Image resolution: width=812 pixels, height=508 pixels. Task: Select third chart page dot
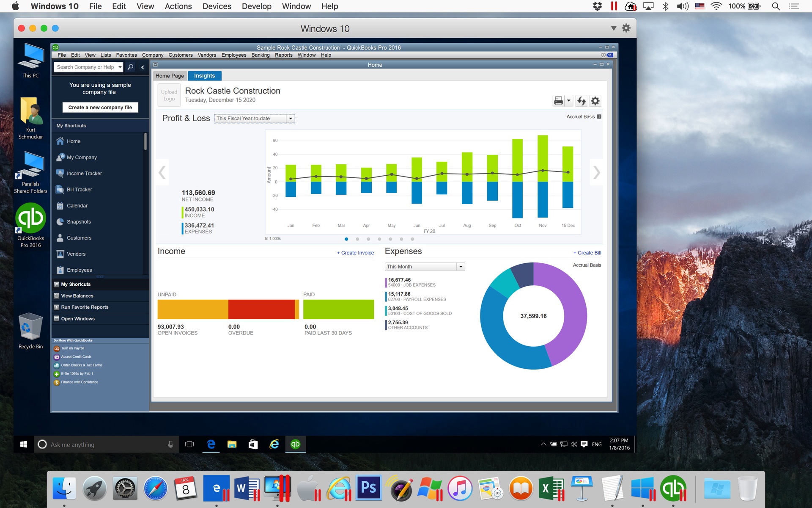[x=368, y=239]
